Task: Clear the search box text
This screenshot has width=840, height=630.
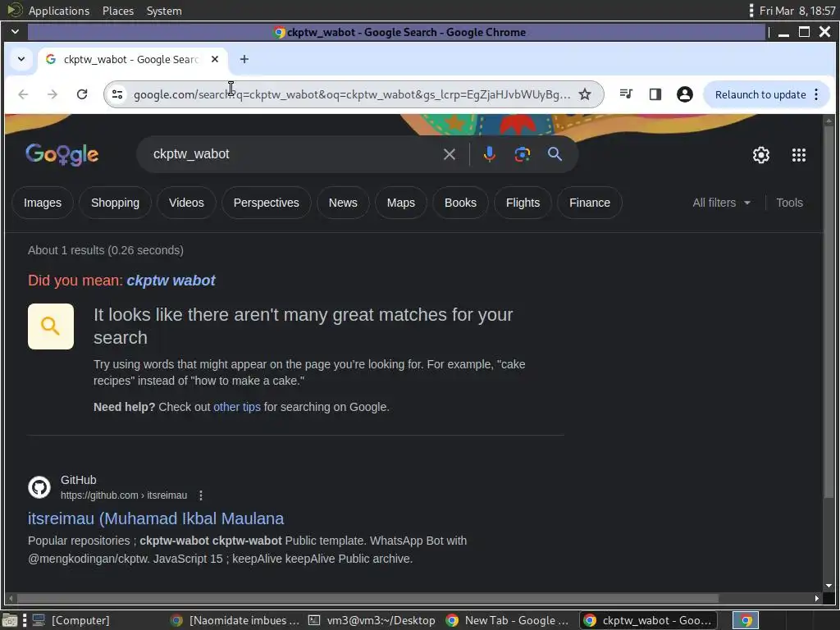Action: pyautogui.click(x=450, y=154)
